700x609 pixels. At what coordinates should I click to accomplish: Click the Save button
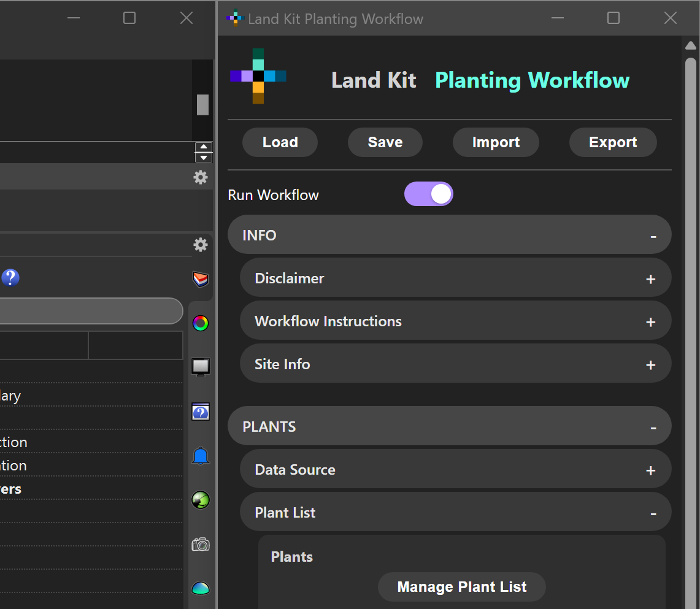point(385,142)
